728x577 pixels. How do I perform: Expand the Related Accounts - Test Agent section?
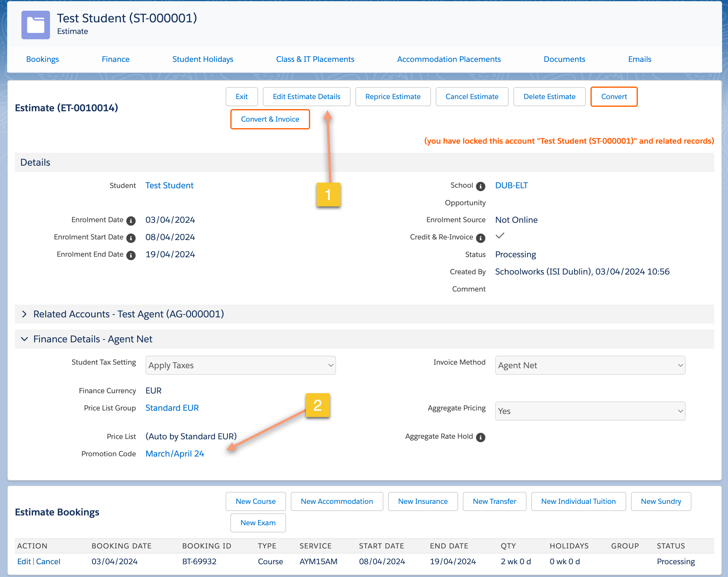coord(24,314)
